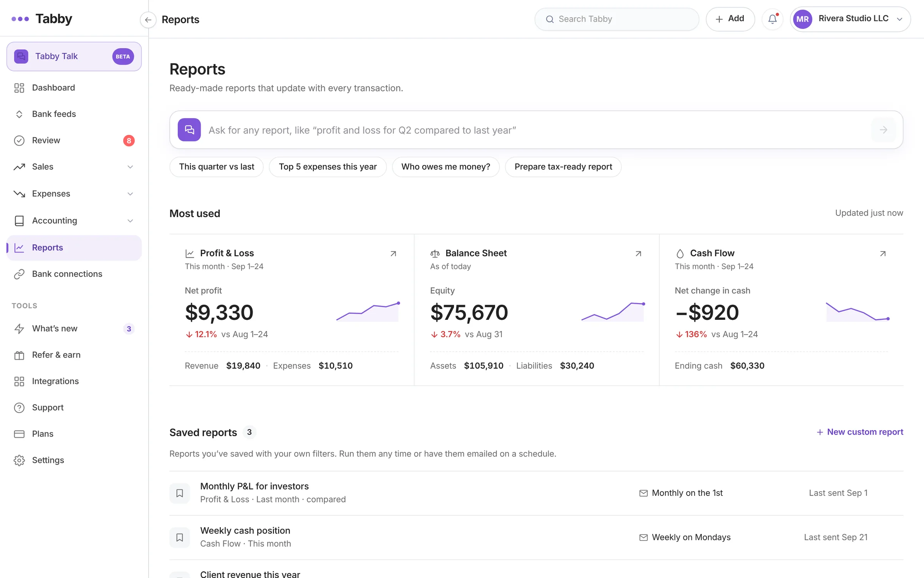Click the Equity sparkline chart
The image size is (924, 578).
tap(613, 312)
